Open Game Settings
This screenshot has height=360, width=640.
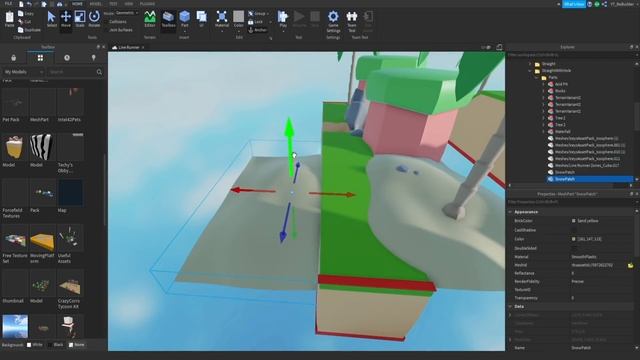[x=333, y=21]
